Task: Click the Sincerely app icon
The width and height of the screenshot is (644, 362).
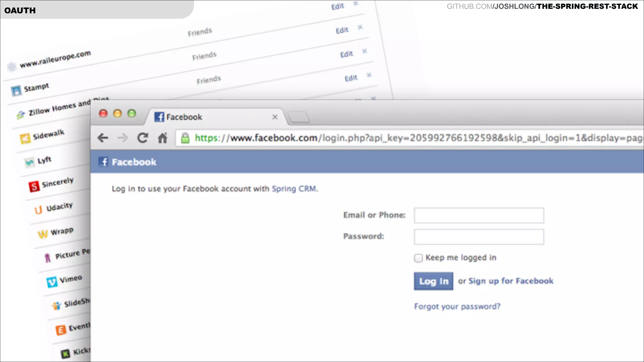Action: (x=34, y=186)
